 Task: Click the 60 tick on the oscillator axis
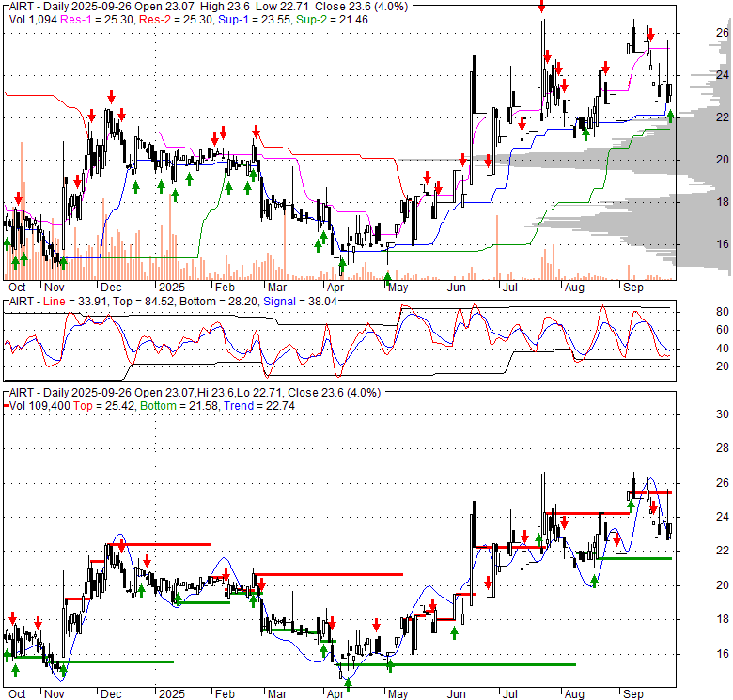[723, 331]
